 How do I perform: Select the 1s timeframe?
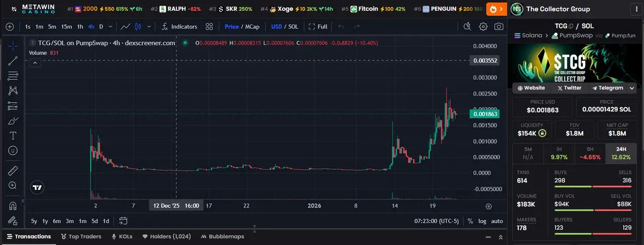tap(28, 27)
